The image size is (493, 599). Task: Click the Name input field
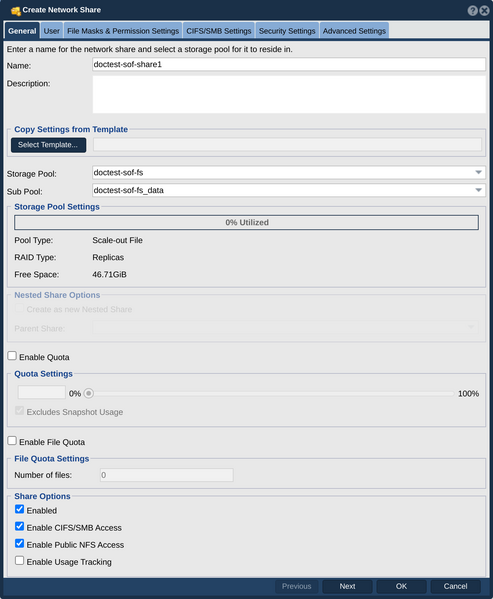(x=289, y=65)
